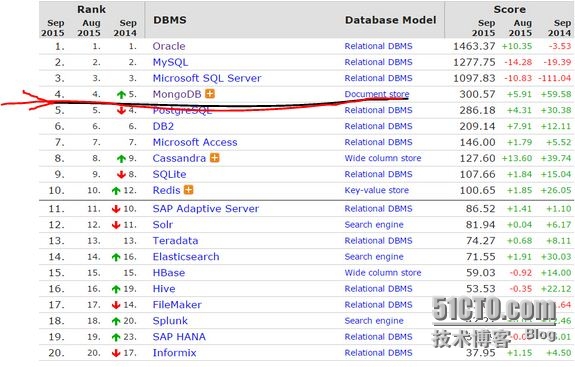Open DB2's Relational DBMS link
The height and width of the screenshot is (367, 575).
coord(378,126)
